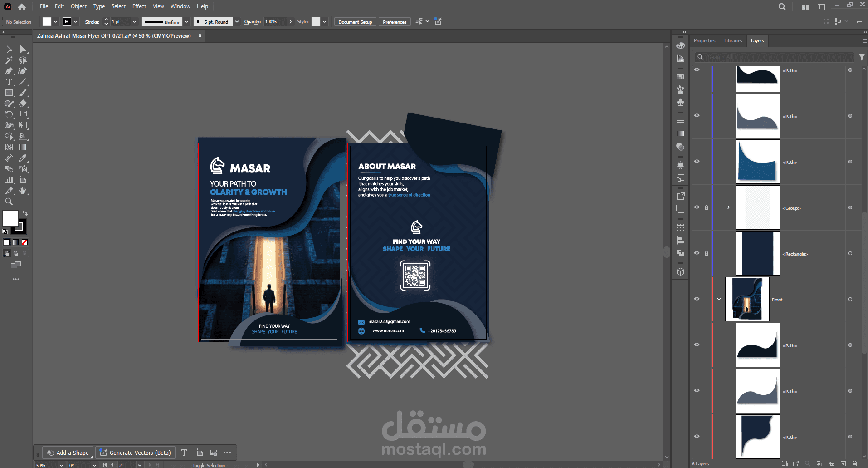Click the control bar fill swatch
Screen dimensions: 868x468
click(x=47, y=22)
